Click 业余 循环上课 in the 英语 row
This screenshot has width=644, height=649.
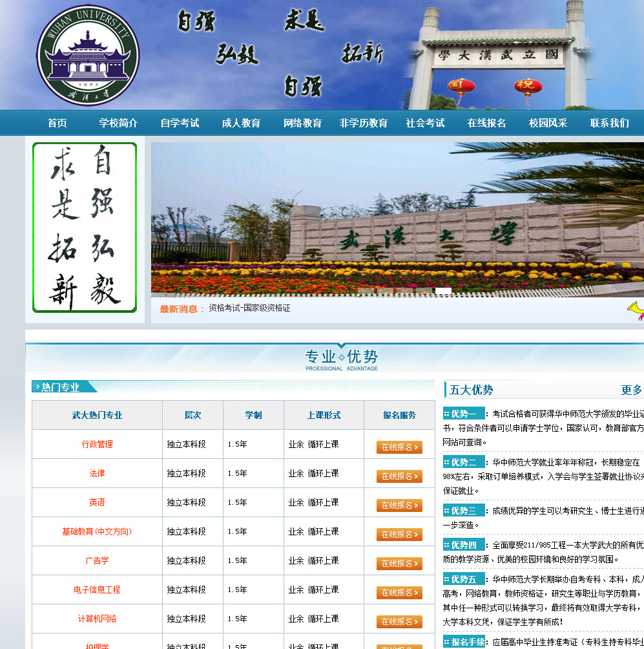313,502
